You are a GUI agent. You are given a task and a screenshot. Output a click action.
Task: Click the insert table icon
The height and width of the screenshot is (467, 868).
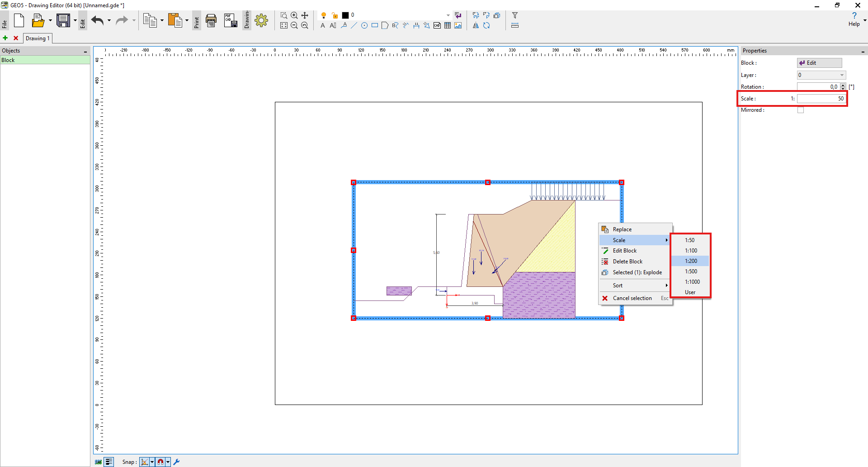click(448, 26)
